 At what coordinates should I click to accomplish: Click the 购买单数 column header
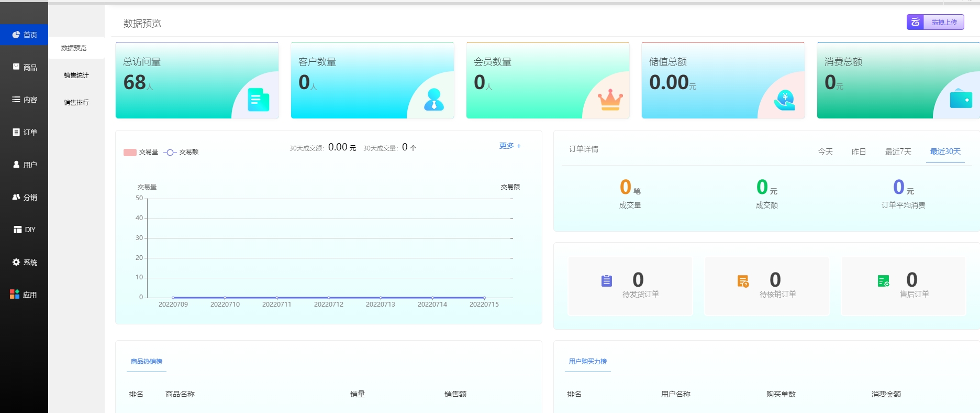781,394
